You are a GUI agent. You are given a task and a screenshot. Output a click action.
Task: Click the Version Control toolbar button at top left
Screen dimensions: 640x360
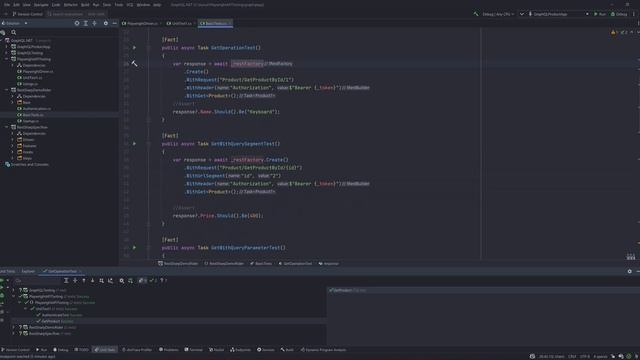point(27,14)
